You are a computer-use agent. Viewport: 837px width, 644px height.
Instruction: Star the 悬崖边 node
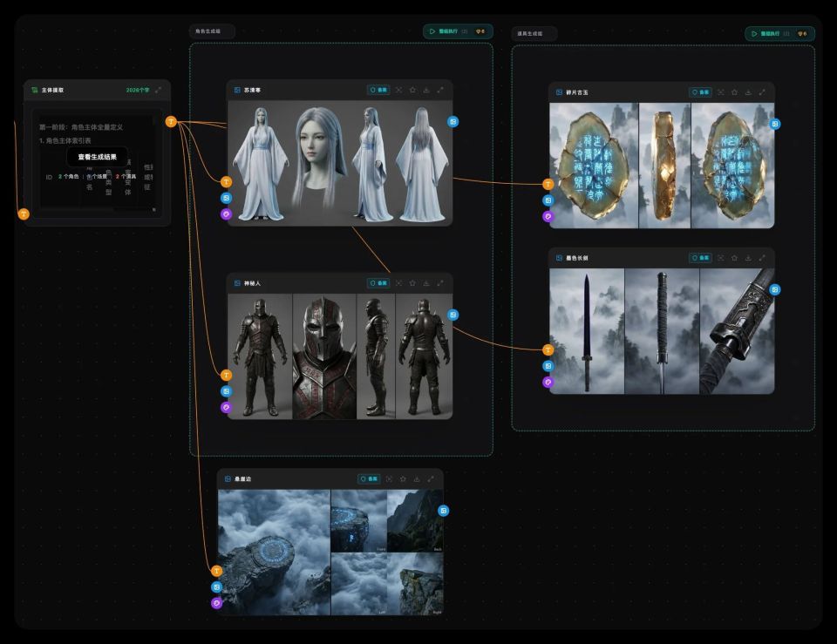pyautogui.click(x=403, y=479)
